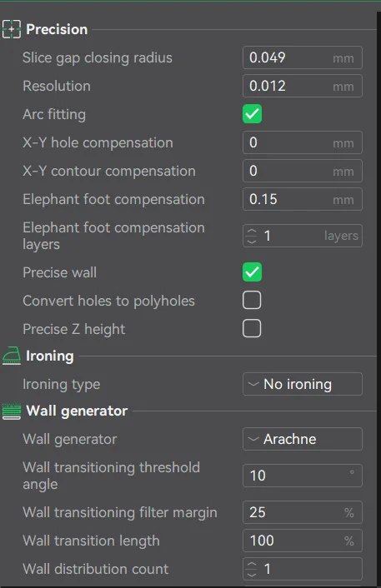Screen dimensions: 381x588
Task: Click the Elephant foot compensation layers stepper arrows
Action: (x=252, y=236)
